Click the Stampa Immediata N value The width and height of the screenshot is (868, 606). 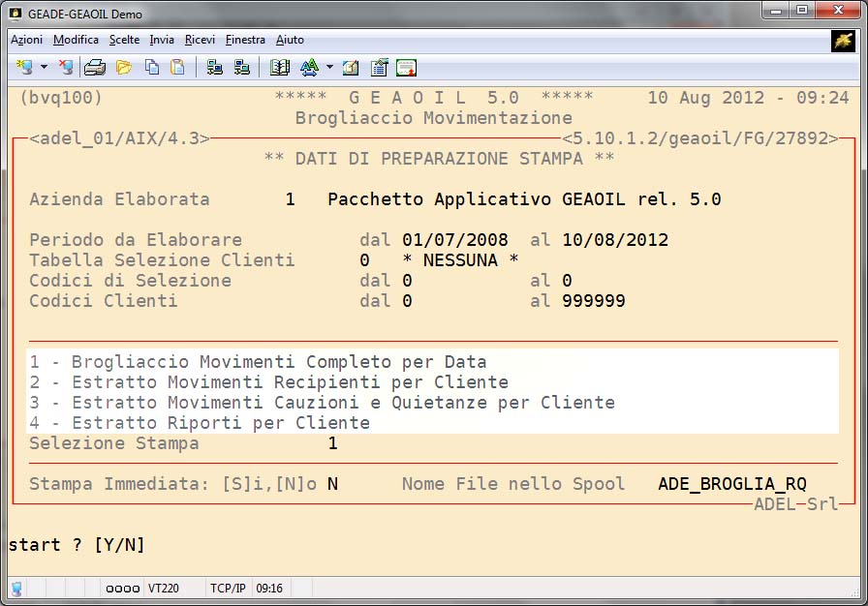click(332, 484)
